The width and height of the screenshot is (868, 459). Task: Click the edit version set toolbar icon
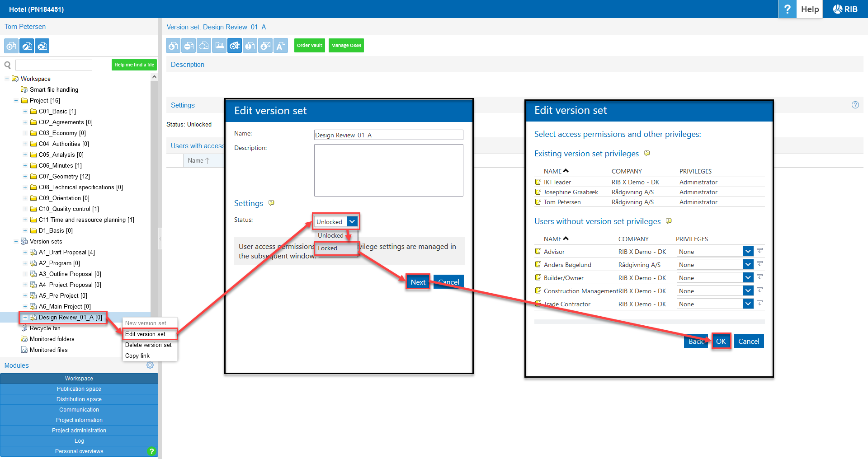click(x=27, y=46)
